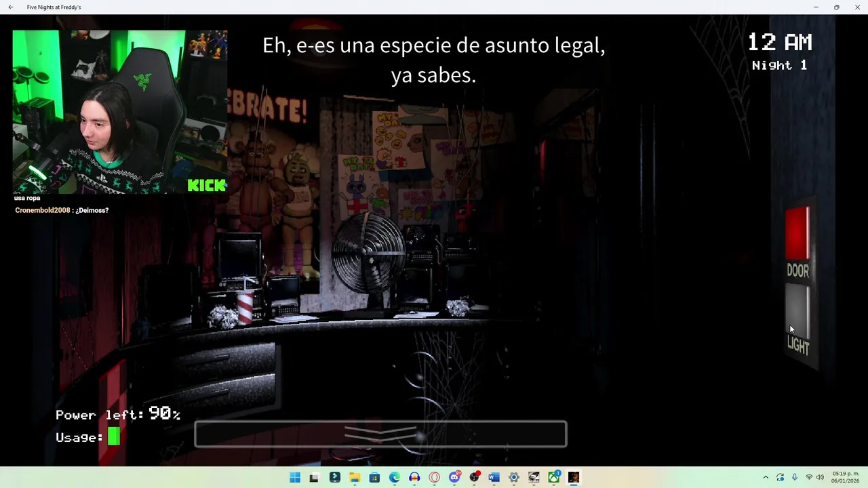Click the streamer webcam overlay
Viewport: 868px width, 488px height.
pyautogui.click(x=119, y=112)
